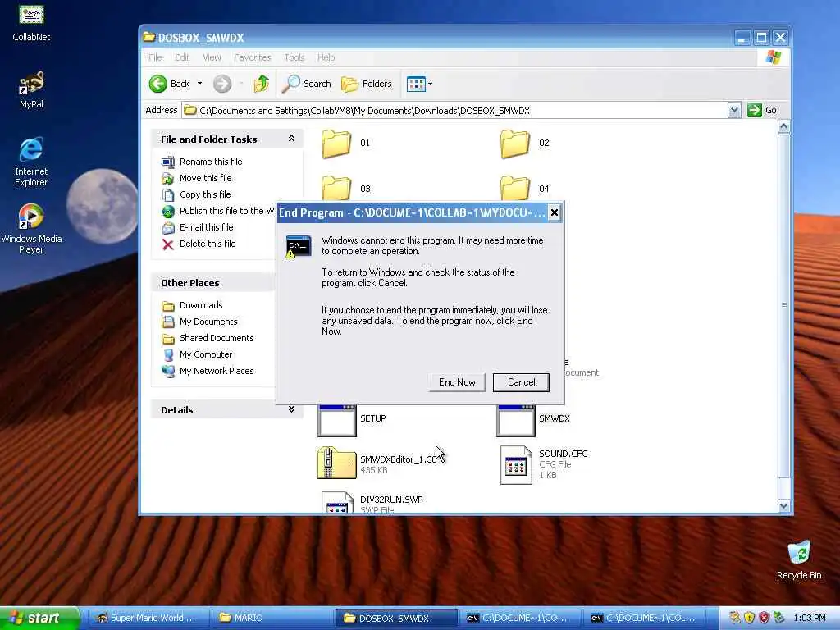The height and width of the screenshot is (630, 840).
Task: Click End Now in the dialog
Action: coord(457,382)
